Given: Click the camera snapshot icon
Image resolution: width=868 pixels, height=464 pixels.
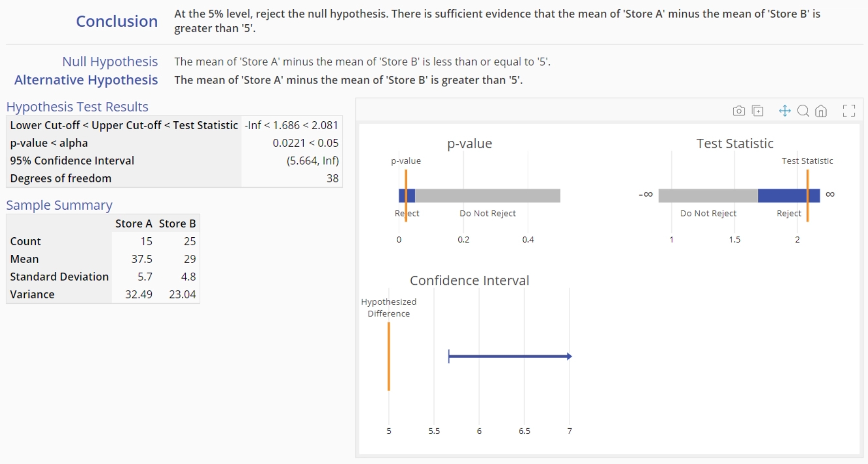Looking at the screenshot, I should (x=739, y=111).
